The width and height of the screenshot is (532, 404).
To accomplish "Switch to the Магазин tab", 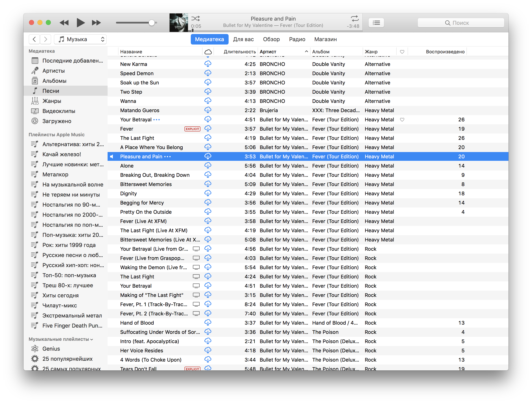I will [x=325, y=39].
